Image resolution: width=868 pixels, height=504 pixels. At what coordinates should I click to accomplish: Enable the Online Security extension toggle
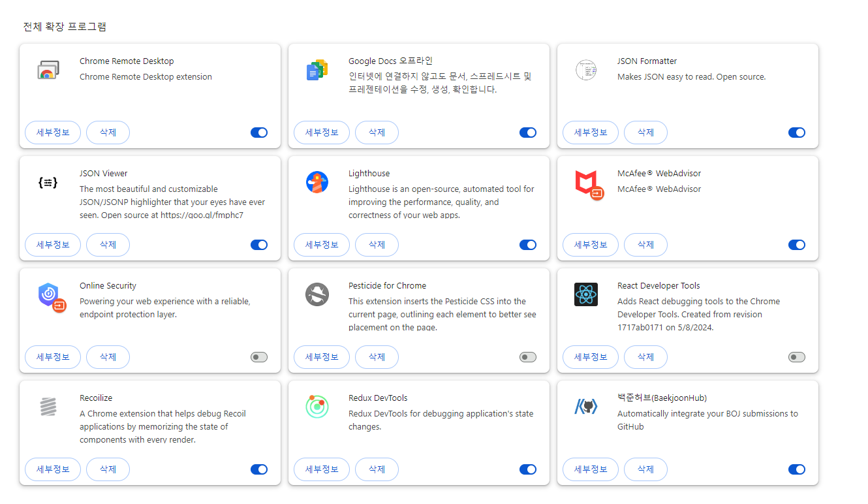point(259,357)
